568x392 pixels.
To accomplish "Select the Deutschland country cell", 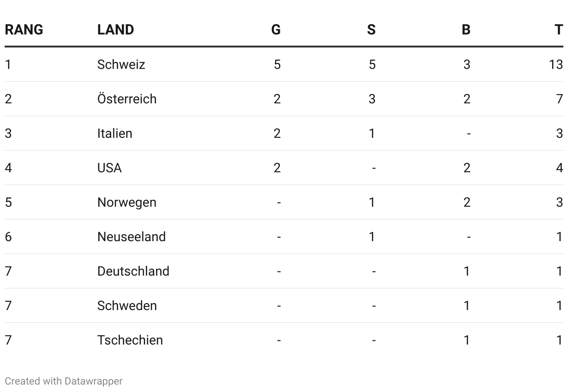I will [x=133, y=271].
